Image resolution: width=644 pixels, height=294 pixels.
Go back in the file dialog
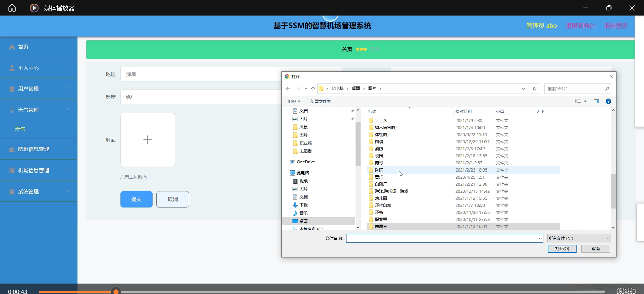tap(288, 89)
